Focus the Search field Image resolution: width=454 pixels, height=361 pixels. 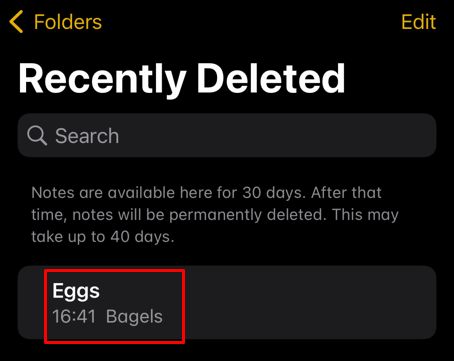[227, 135]
